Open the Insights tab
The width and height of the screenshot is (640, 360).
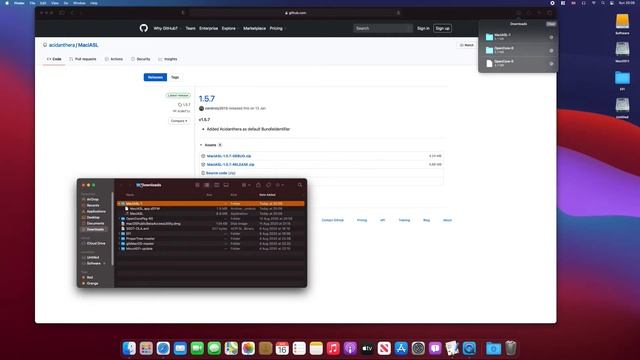pos(168,59)
